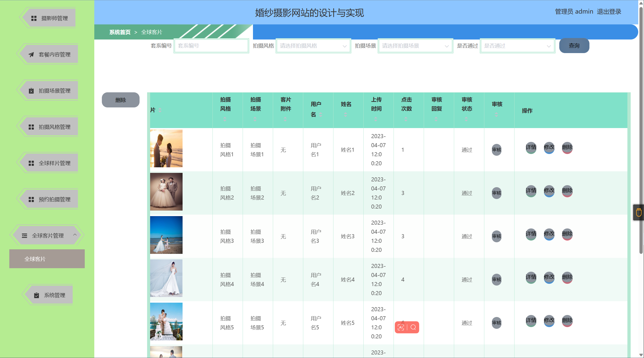The image size is (644, 358).
Task: Open the 拍摄风格 filter dropdown
Action: click(313, 46)
